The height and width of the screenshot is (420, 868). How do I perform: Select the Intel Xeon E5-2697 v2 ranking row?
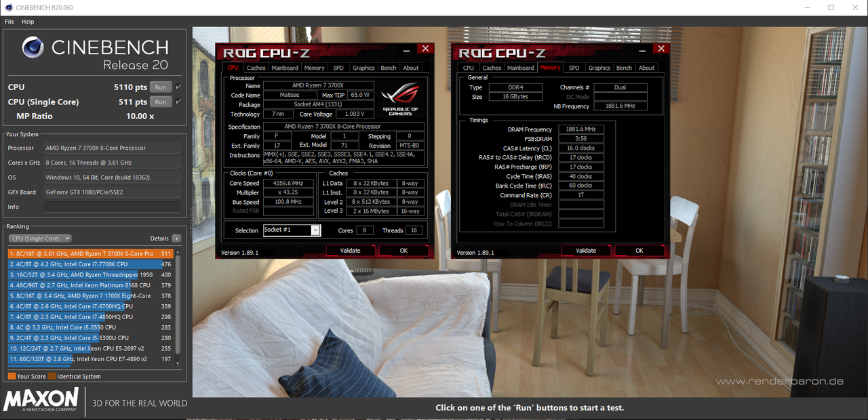pyautogui.click(x=91, y=348)
